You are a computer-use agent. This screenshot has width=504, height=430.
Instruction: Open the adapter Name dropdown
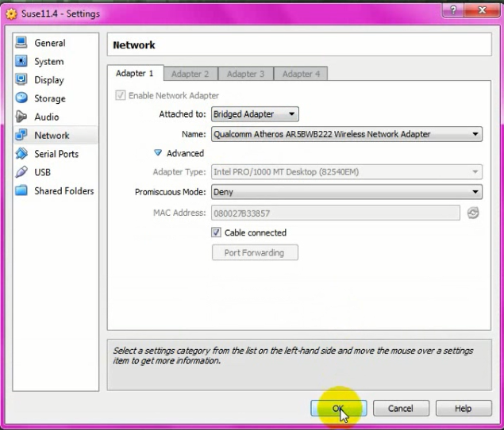pyautogui.click(x=347, y=134)
